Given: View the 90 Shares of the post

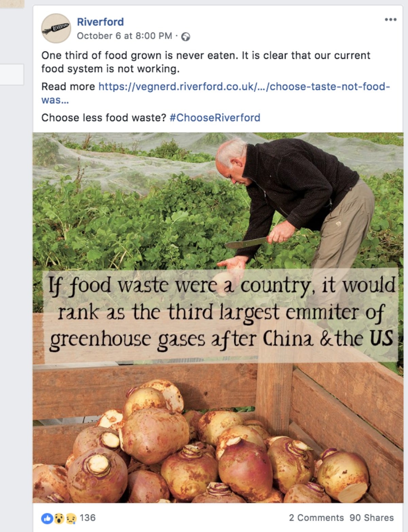Looking at the screenshot, I should (372, 518).
